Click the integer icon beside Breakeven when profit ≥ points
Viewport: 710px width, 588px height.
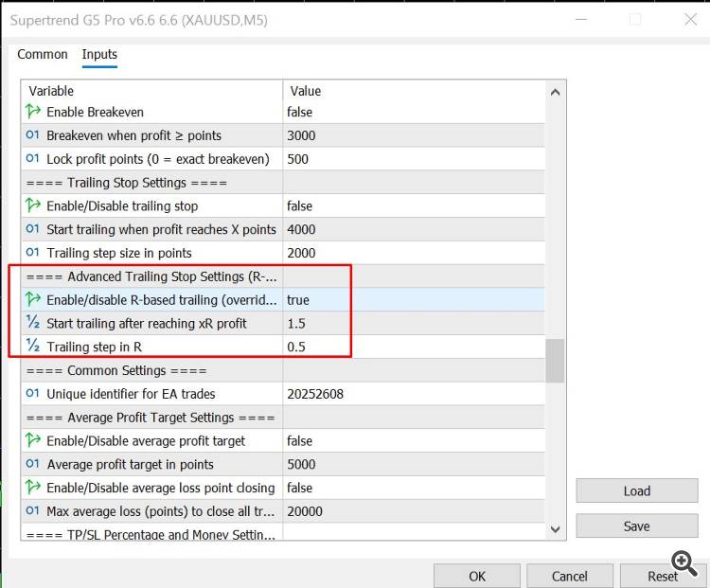33,135
